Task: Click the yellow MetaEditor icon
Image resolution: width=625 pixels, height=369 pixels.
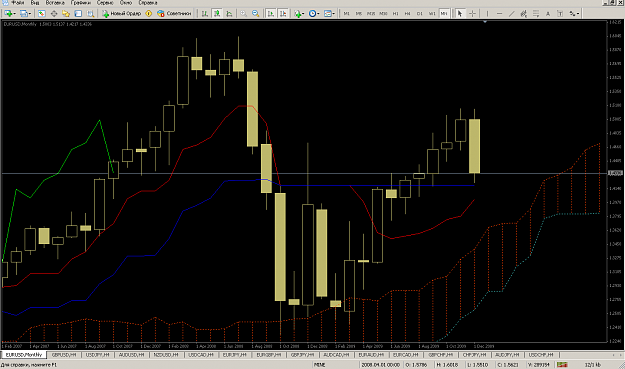Action: coord(149,14)
